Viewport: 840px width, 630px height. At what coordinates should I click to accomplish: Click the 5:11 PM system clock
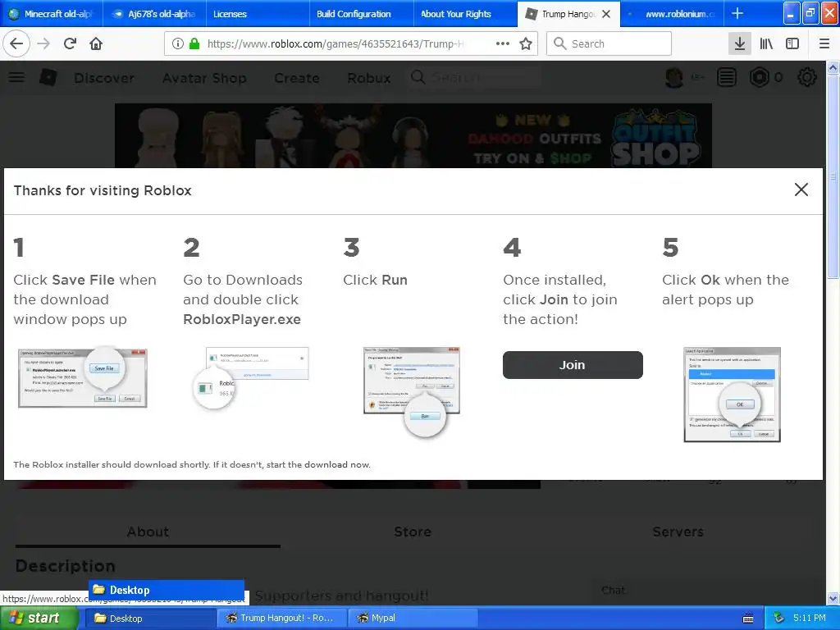click(809, 618)
